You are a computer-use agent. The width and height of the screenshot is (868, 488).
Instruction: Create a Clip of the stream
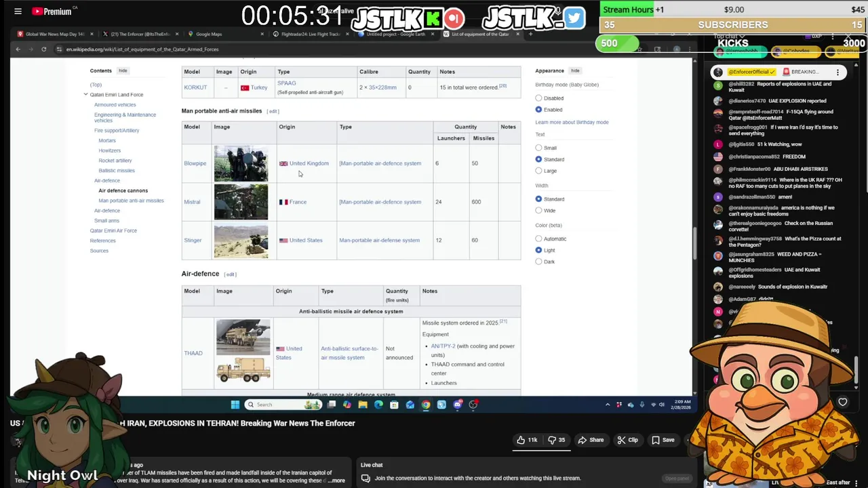627,440
